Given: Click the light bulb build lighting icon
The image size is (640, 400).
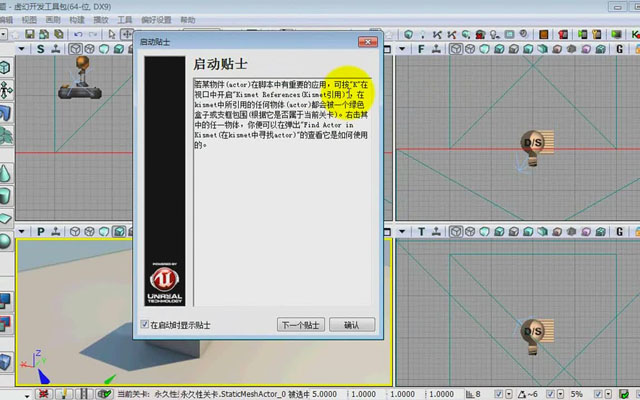Looking at the screenshot, I should coord(495,35).
